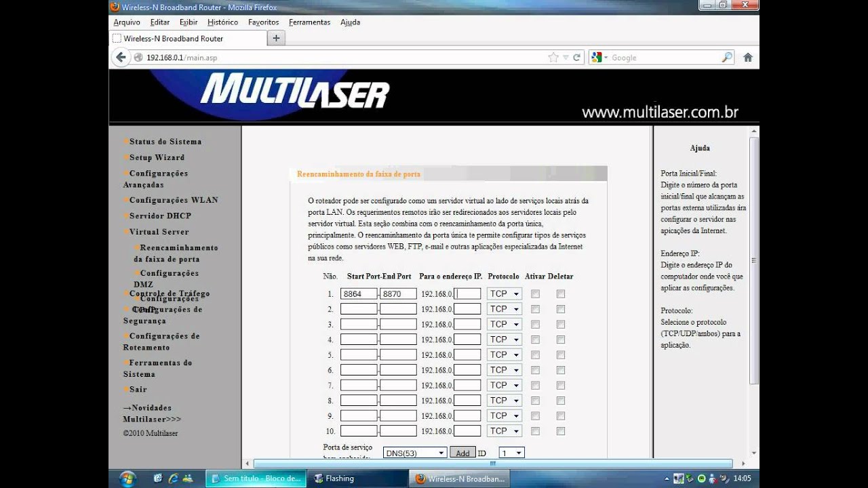Open Ferramentas do Sistema in sidebar

click(x=158, y=368)
